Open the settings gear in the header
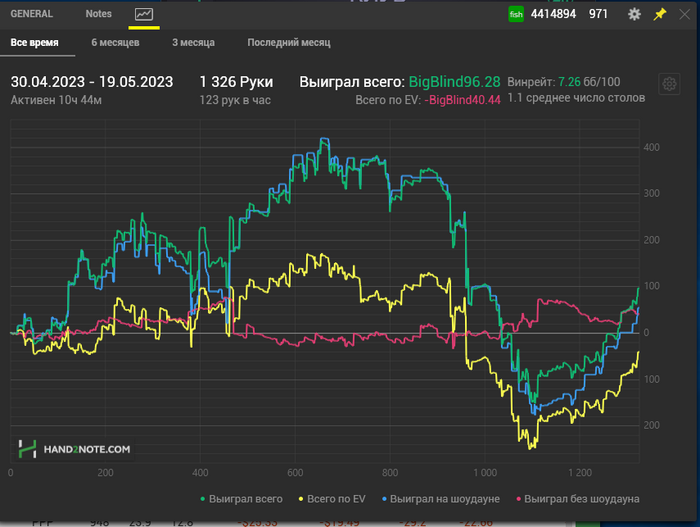The height and width of the screenshot is (527, 700). coord(634,14)
